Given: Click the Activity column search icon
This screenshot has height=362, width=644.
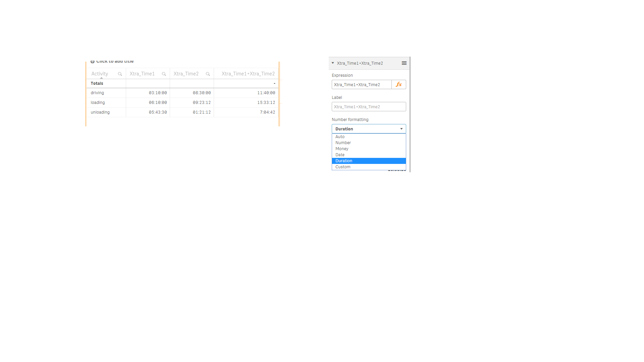Looking at the screenshot, I should [120, 74].
